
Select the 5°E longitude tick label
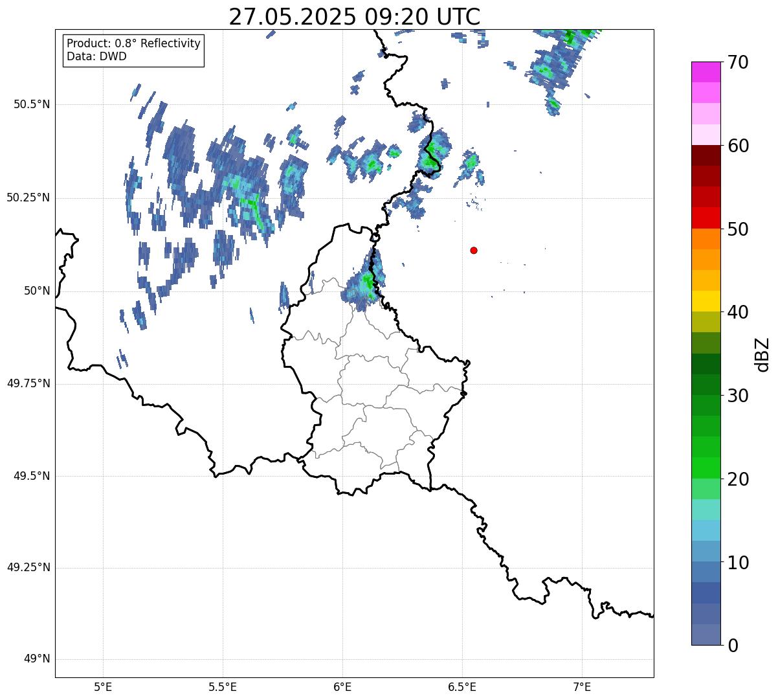103,686
